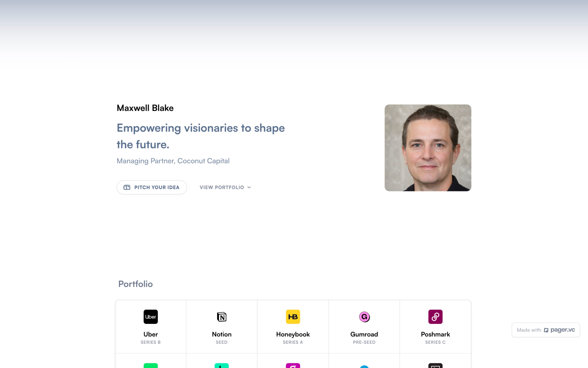The image size is (588, 368).
Task: Select the Uber Series B portfolio card
Action: click(x=151, y=327)
